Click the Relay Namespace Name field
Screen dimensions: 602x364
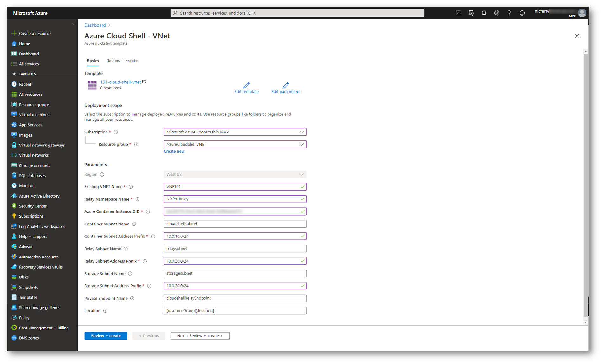[x=235, y=199]
